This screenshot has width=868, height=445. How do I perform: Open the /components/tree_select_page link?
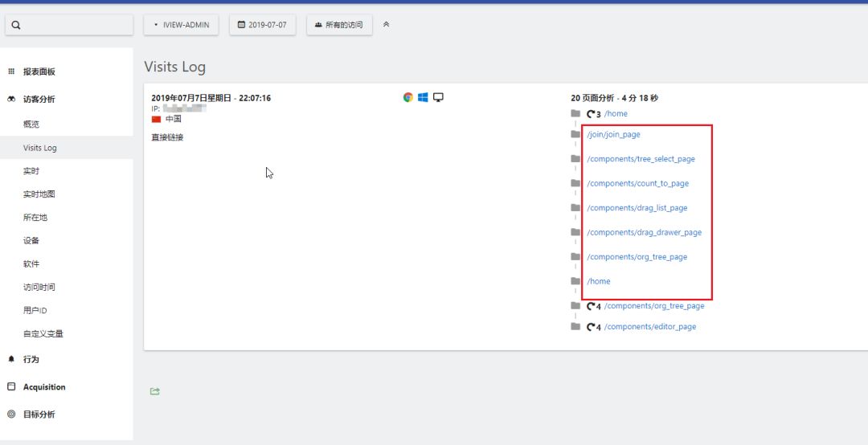(x=641, y=159)
